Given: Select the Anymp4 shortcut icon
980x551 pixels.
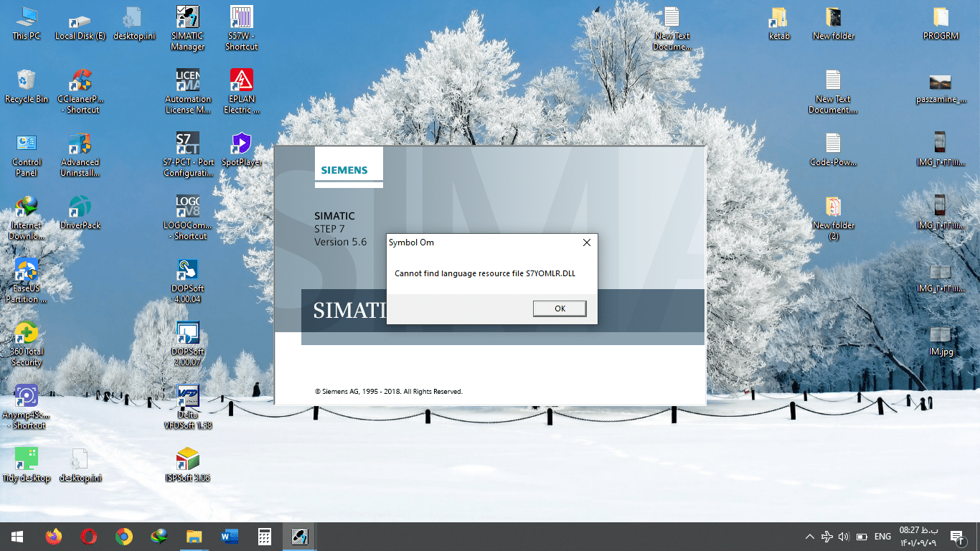Looking at the screenshot, I should click(x=27, y=407).
